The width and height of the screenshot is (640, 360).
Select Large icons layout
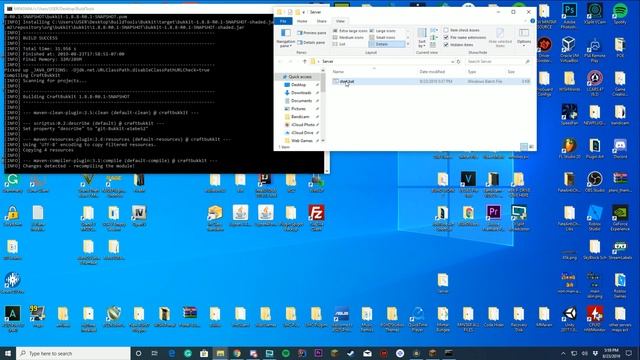point(383,31)
